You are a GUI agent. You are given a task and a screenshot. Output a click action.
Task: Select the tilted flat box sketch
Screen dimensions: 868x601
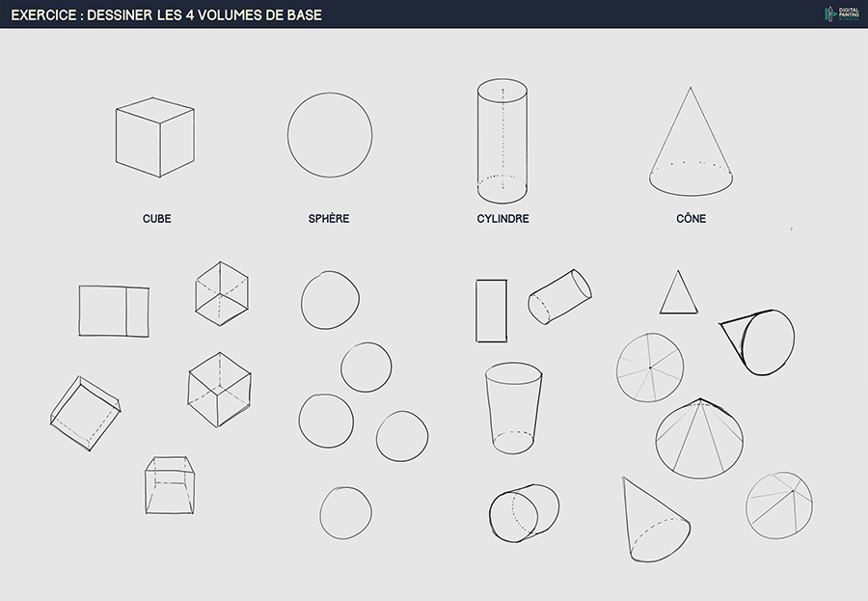(85, 413)
